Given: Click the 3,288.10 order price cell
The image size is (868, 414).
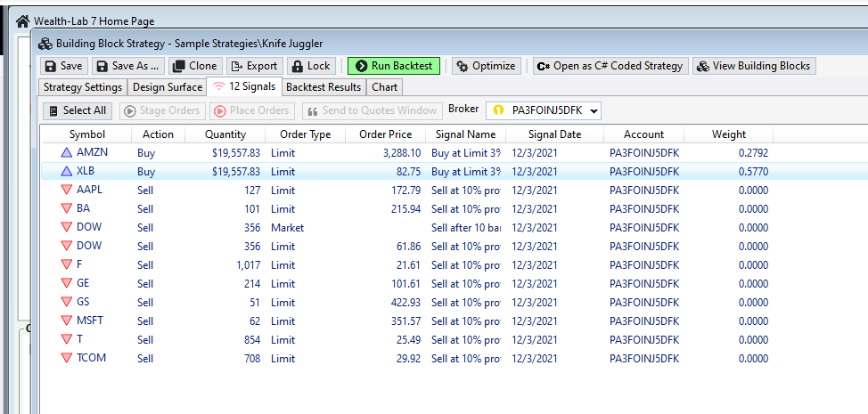Looking at the screenshot, I should pos(402,153).
